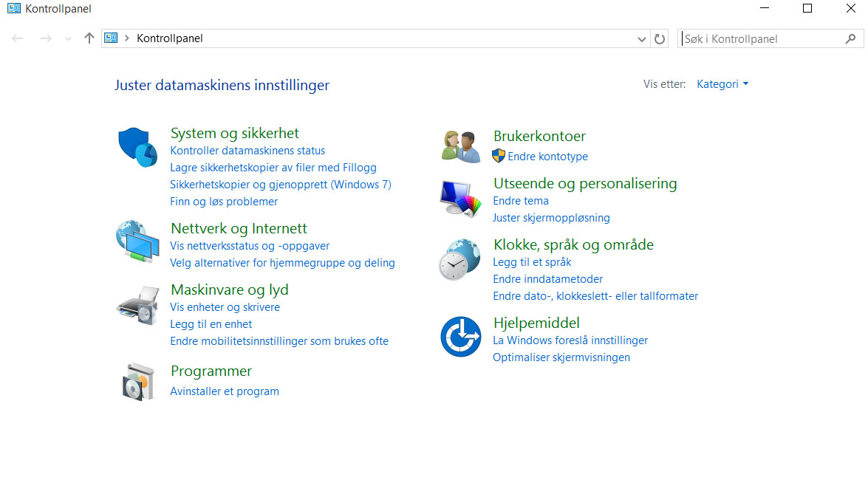This screenshot has width=868, height=480.
Task: Open the recent locations dropdown arrow
Action: click(x=68, y=38)
